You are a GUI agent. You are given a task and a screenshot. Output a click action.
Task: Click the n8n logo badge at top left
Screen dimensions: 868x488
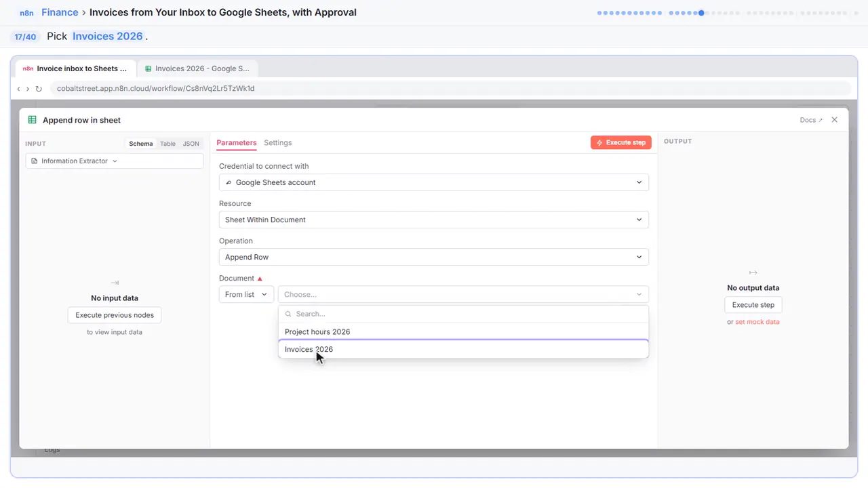point(26,12)
